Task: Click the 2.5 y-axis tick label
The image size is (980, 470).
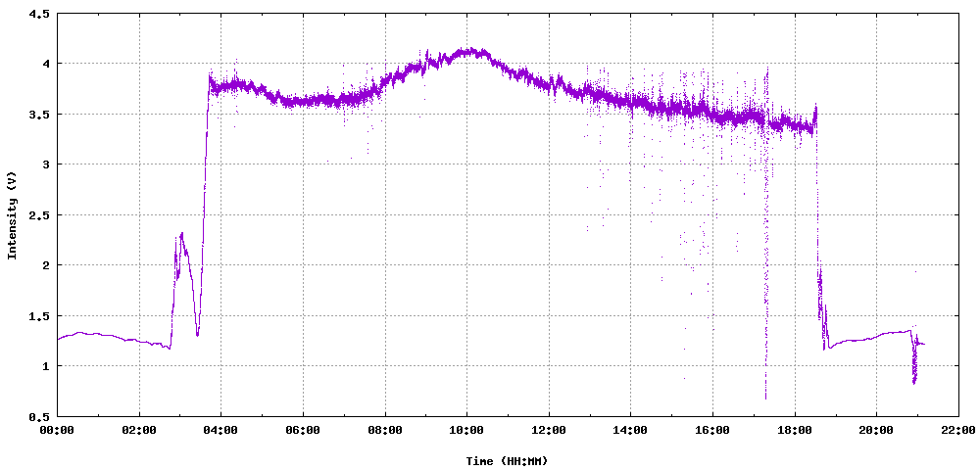Action: 39,214
